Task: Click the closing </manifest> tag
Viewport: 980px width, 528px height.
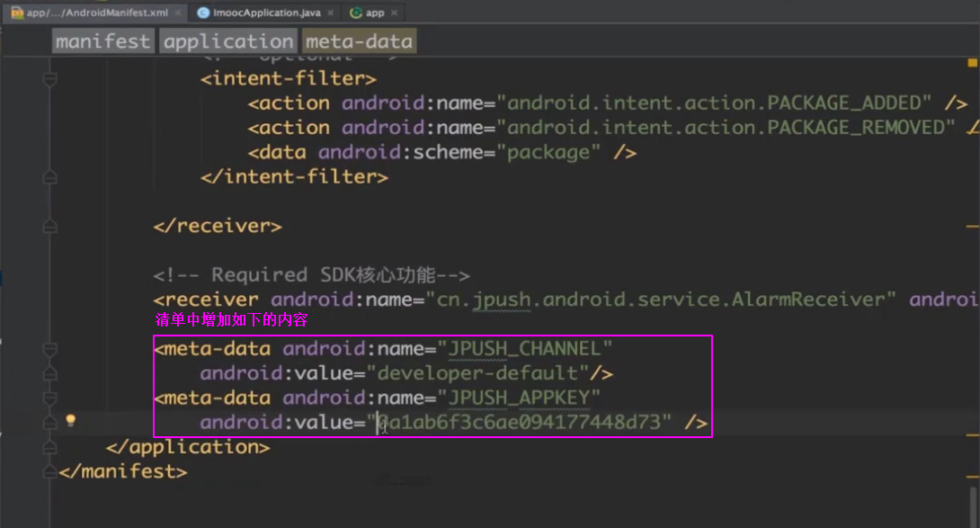Action: click(x=123, y=471)
